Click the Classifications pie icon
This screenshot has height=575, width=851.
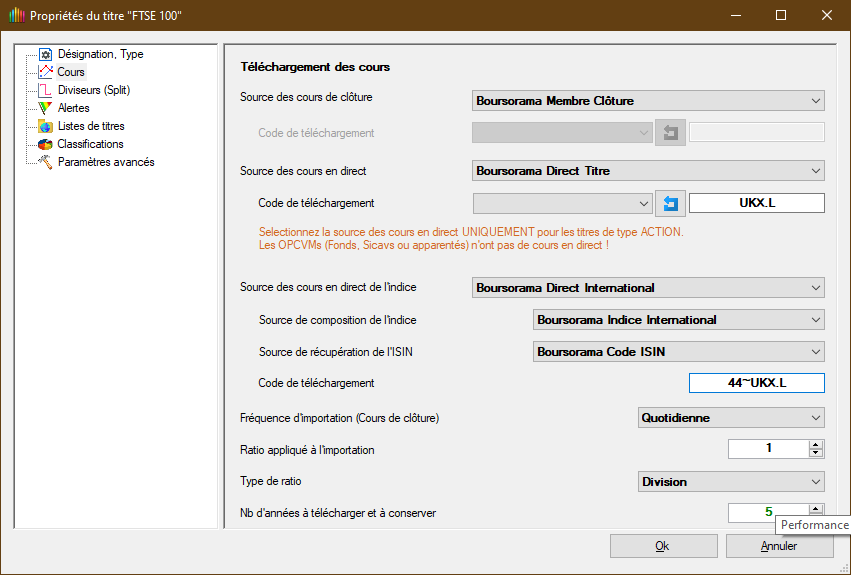coord(45,144)
